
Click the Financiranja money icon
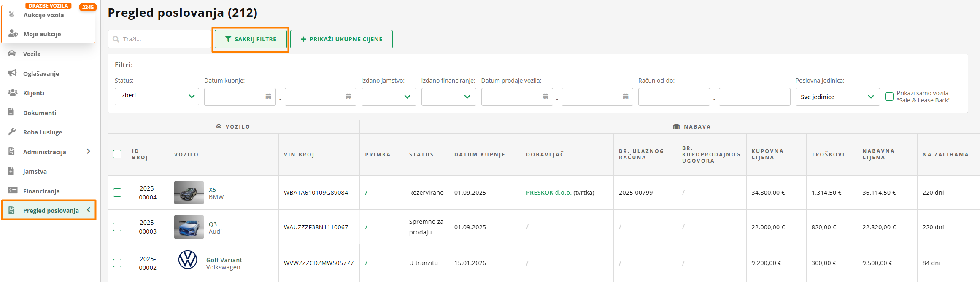click(x=12, y=191)
